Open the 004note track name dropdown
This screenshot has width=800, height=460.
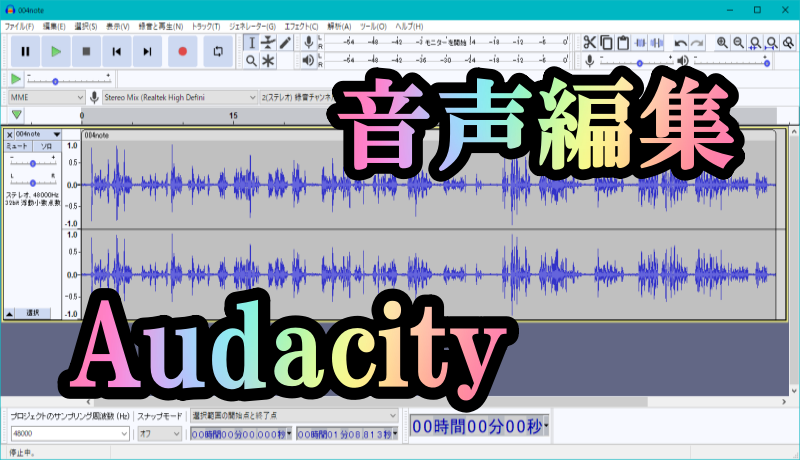coord(38,134)
